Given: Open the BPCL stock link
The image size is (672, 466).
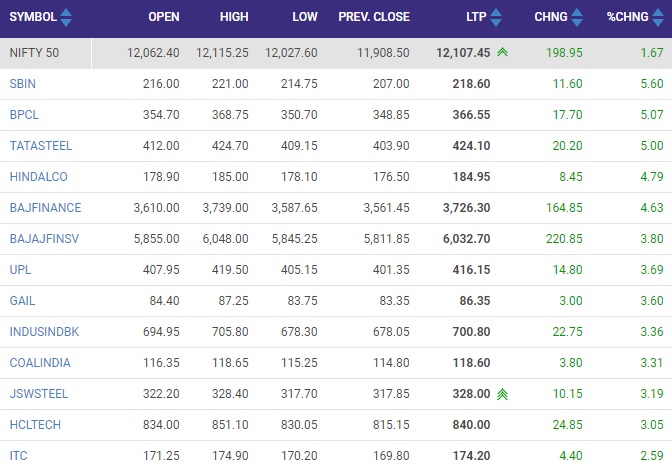Looking at the screenshot, I should coord(24,114).
